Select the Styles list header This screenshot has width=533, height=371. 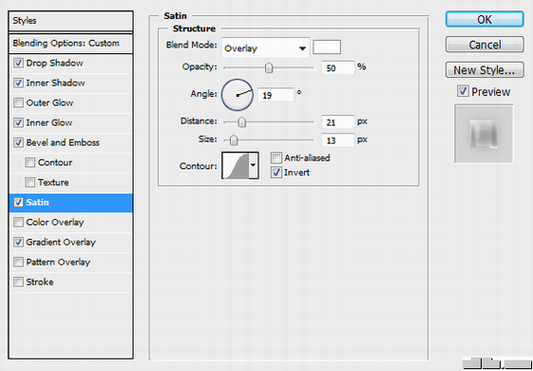click(71, 21)
